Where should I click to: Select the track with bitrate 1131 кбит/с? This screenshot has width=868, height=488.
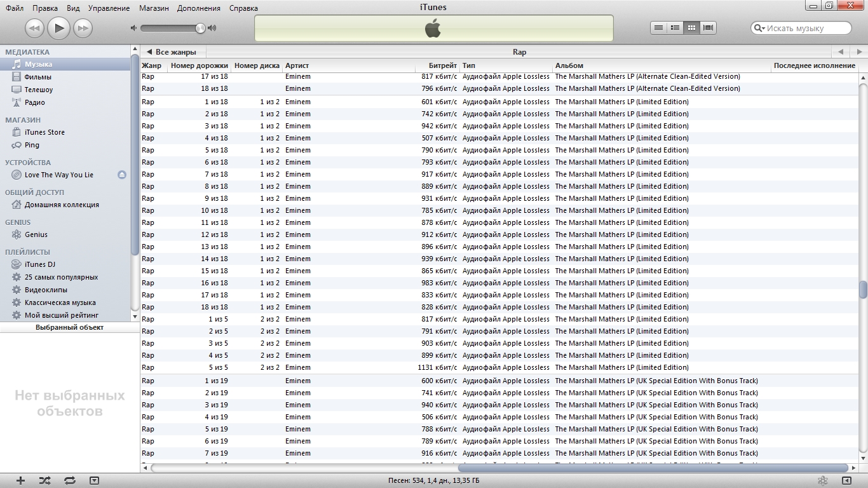point(499,367)
